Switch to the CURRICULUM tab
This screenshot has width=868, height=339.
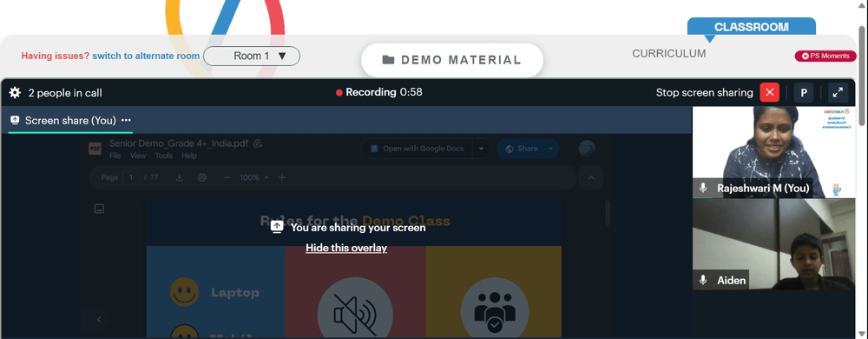pyautogui.click(x=668, y=54)
